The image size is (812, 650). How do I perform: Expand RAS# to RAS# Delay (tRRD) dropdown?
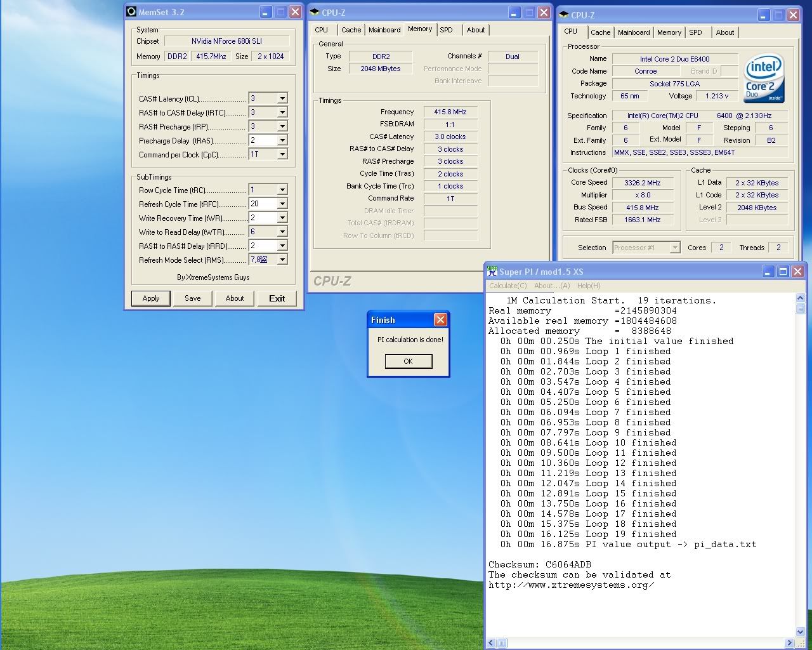282,246
